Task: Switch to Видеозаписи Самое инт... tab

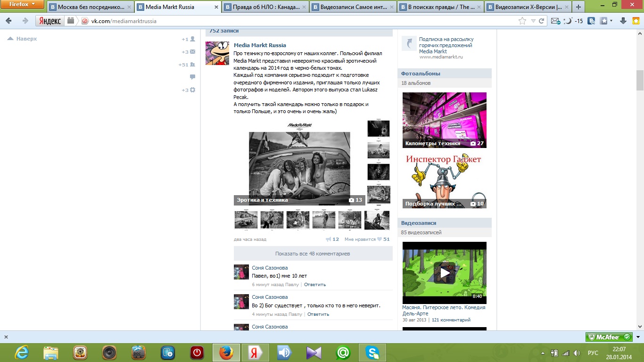Action: [x=353, y=7]
